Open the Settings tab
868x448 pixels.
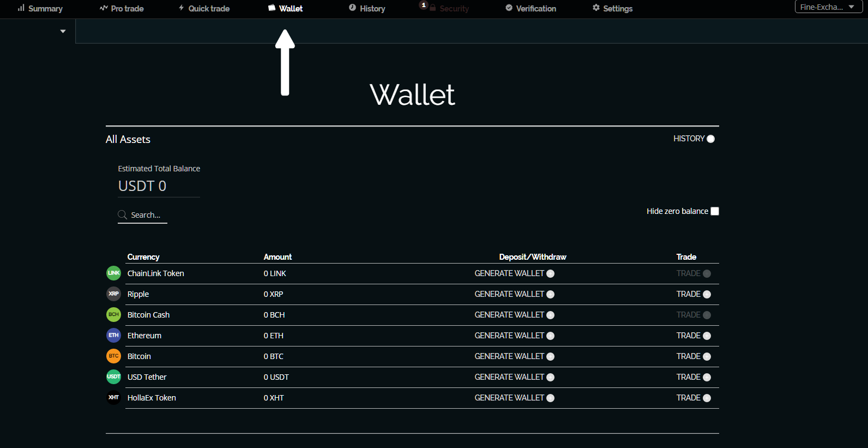click(612, 8)
